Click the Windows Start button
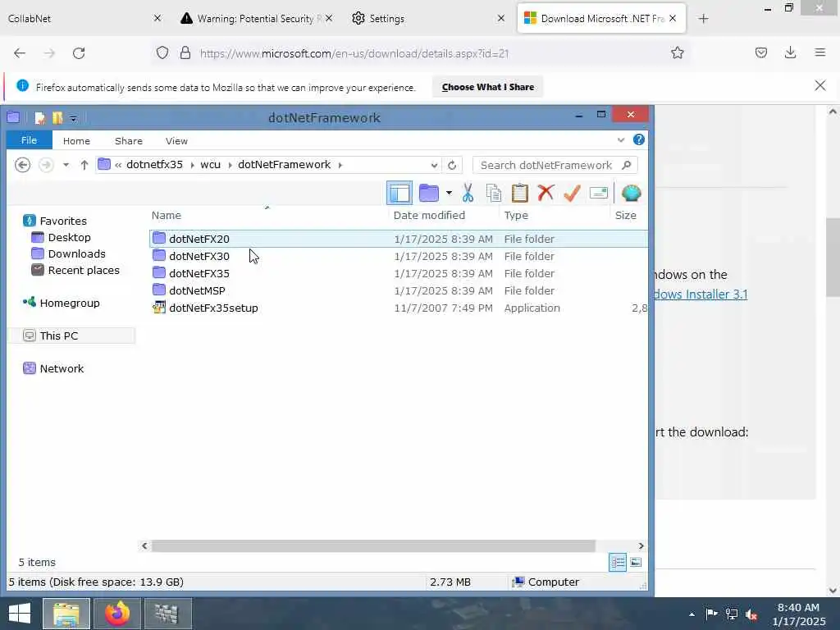The width and height of the screenshot is (840, 630). pos(20,614)
